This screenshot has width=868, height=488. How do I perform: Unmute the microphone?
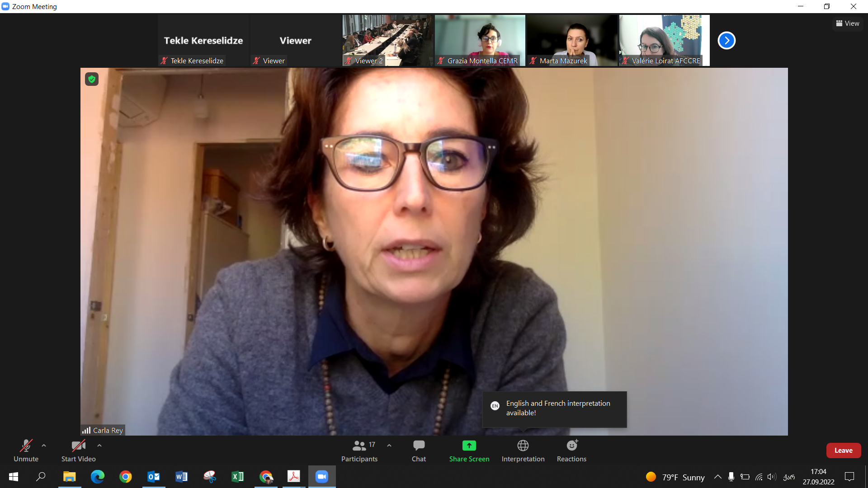point(26,450)
